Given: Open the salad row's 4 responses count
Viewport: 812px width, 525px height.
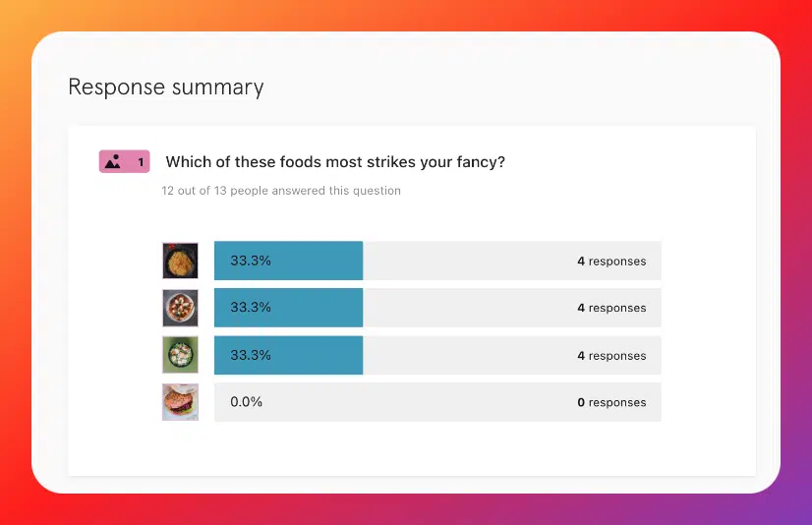Looking at the screenshot, I should pos(611,356).
